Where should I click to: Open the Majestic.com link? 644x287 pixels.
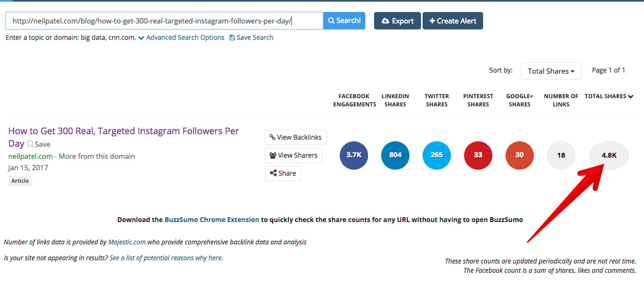(127, 242)
